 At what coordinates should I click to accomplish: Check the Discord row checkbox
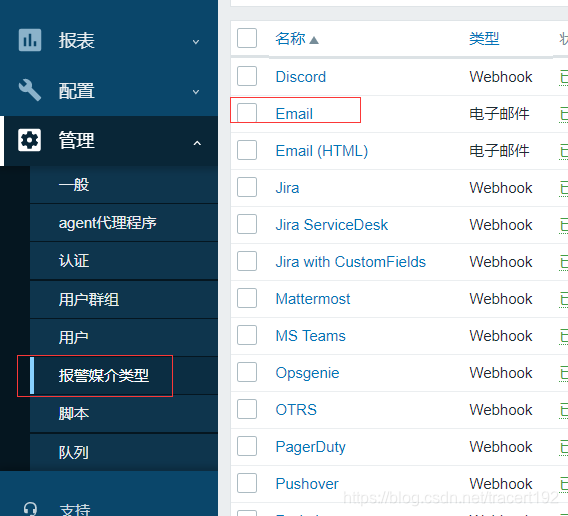tap(247, 76)
